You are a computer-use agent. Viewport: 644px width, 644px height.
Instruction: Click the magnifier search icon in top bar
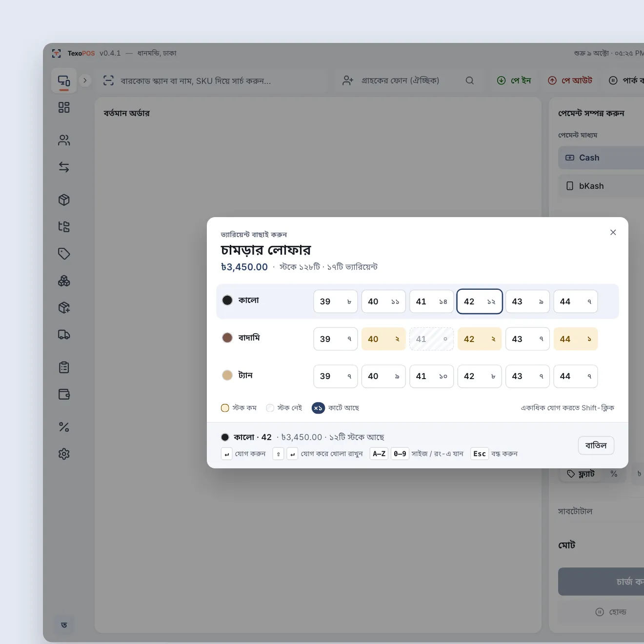[x=470, y=80]
